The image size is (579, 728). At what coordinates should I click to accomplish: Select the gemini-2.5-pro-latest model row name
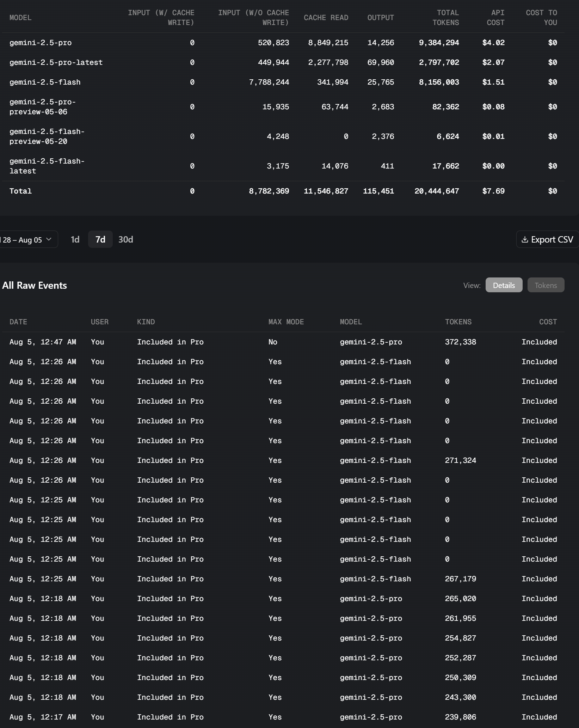(56, 62)
